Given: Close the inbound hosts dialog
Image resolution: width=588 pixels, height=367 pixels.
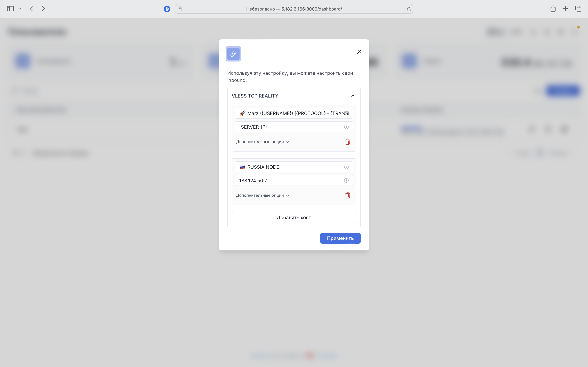Looking at the screenshot, I should pyautogui.click(x=359, y=52).
